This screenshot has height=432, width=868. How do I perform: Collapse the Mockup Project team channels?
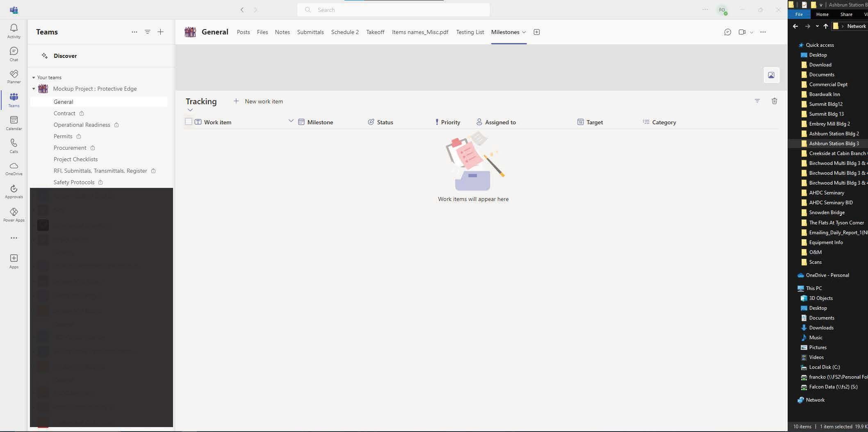coord(34,89)
